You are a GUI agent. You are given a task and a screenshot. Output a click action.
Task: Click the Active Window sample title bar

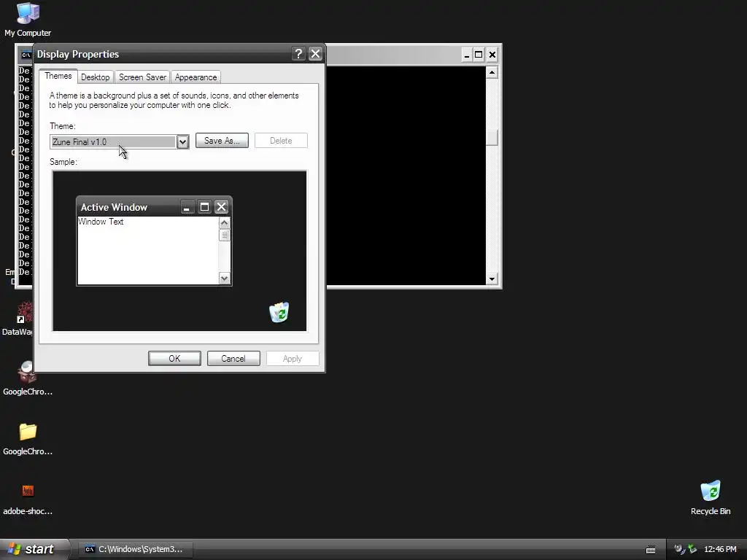(155, 206)
